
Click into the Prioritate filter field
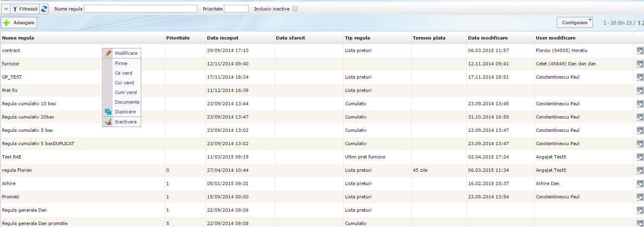(236, 9)
